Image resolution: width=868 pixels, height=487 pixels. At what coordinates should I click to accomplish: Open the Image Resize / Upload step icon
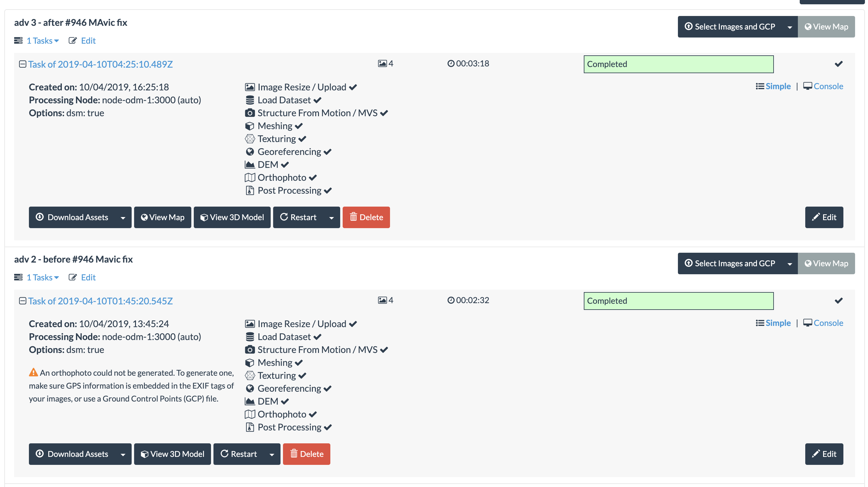click(x=250, y=87)
